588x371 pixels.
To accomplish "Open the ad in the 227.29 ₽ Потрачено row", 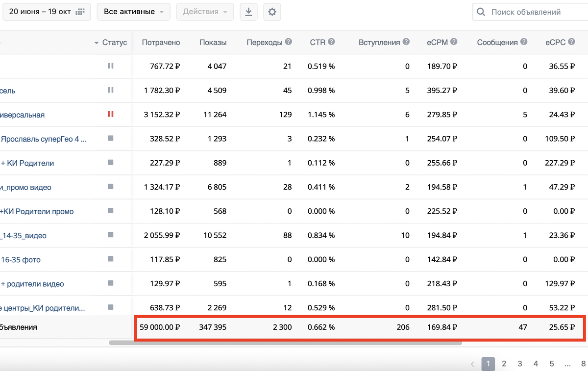I will coord(27,163).
